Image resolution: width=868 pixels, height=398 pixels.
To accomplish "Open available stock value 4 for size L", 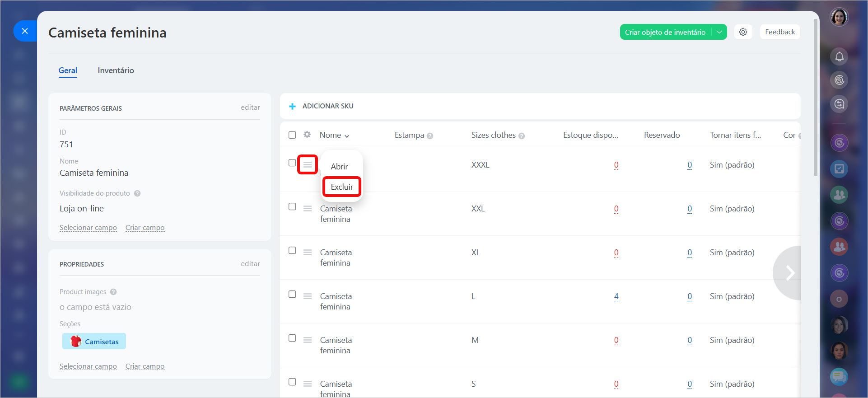I will point(616,296).
